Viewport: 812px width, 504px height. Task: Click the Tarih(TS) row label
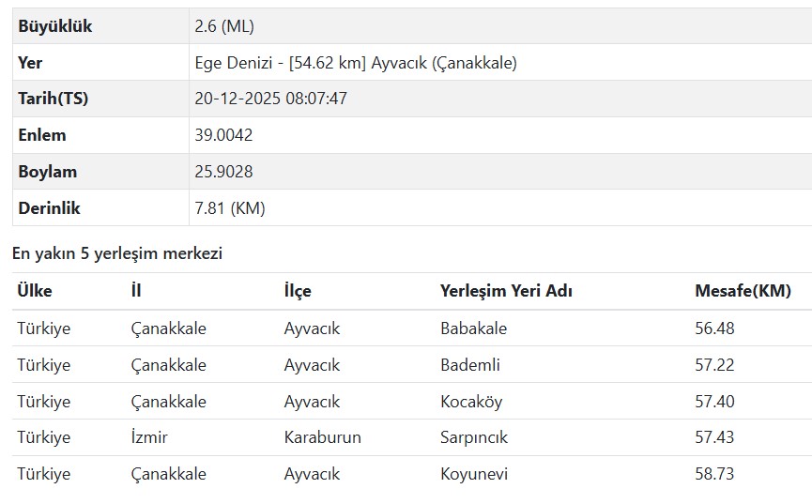point(53,99)
